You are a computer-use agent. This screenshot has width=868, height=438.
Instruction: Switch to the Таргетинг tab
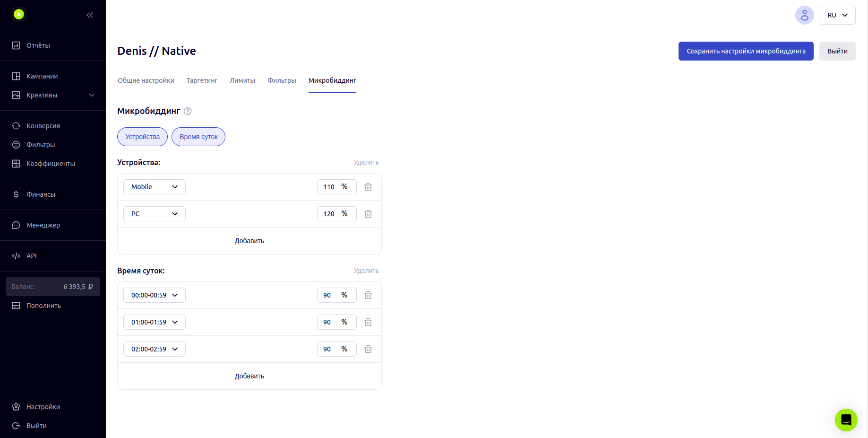[x=202, y=80]
